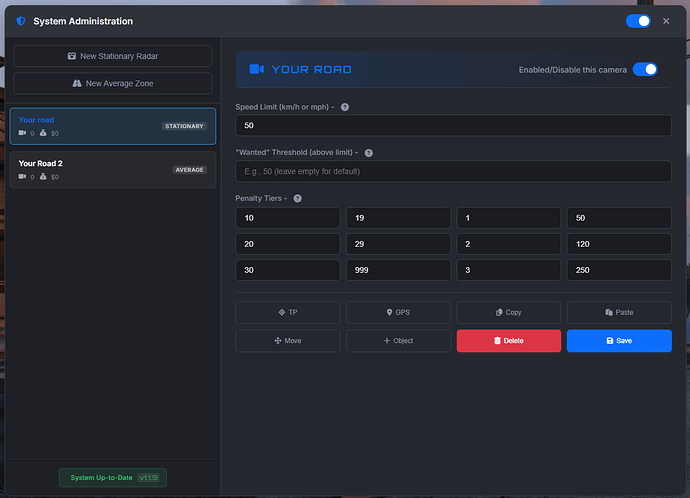Click the Speed Limit field showing 50
The height and width of the screenshot is (498, 690).
(453, 125)
